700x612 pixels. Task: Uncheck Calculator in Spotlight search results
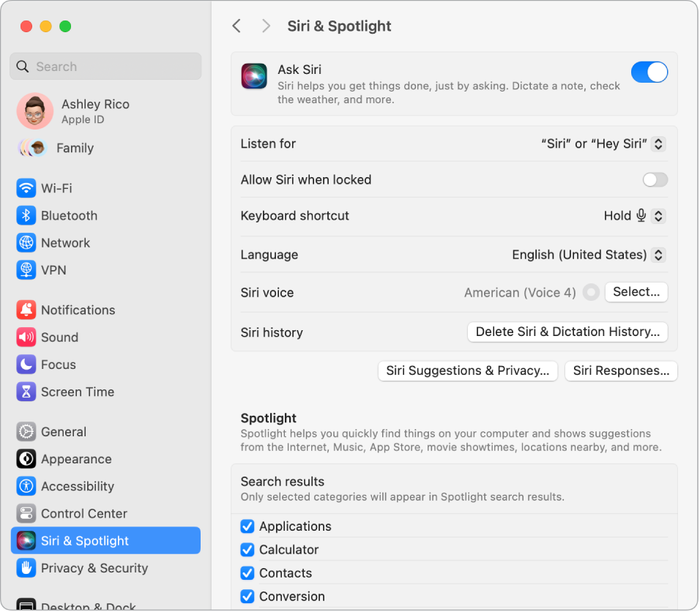247,550
